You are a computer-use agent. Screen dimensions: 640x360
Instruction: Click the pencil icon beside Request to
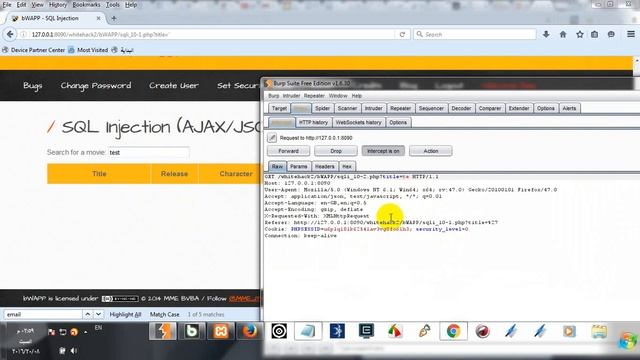272,138
